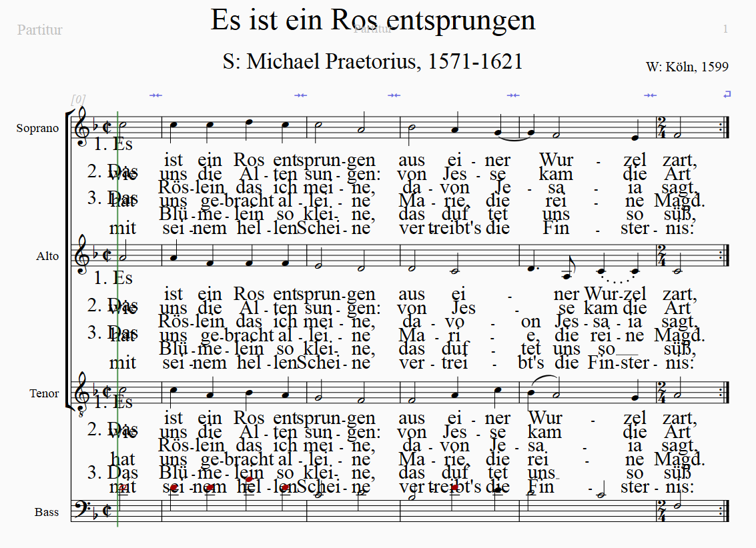756x548 pixels.
Task: Click the Bass staff final repeat barline
Action: 725,511
